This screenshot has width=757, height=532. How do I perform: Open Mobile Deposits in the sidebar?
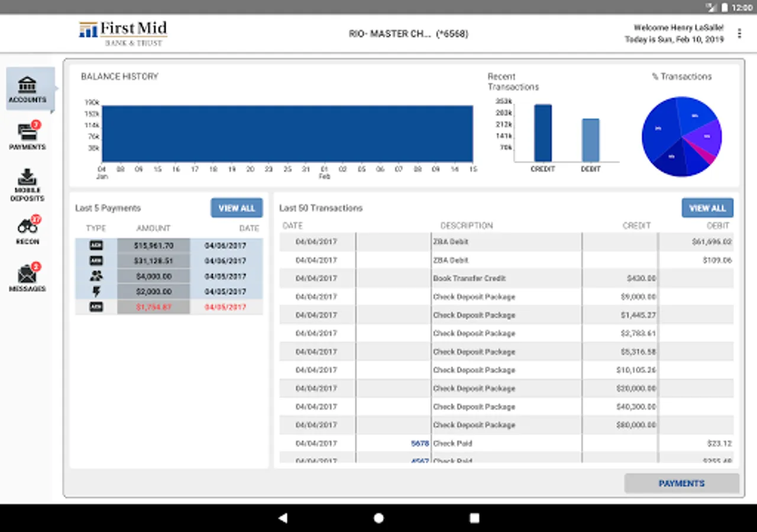pos(28,185)
